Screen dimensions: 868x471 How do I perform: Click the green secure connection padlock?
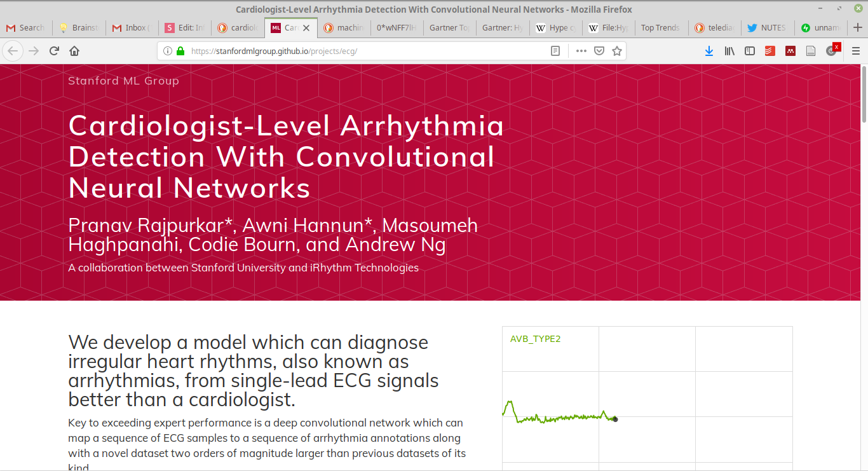180,51
